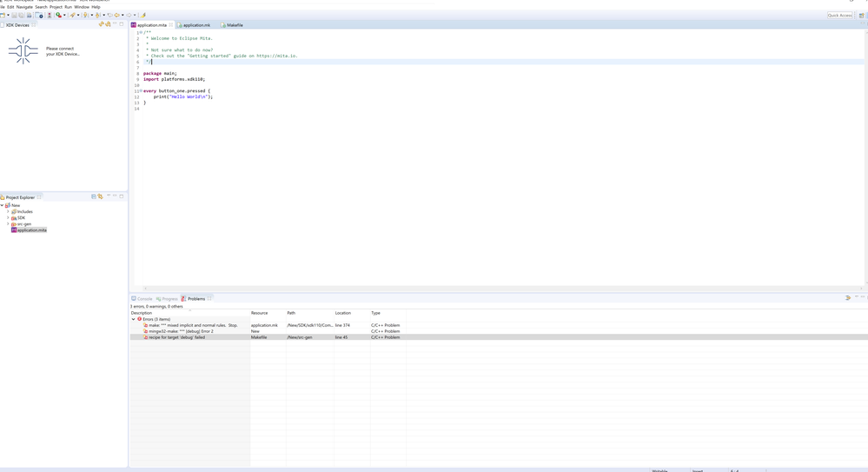Click the pin editor toolbar icon
The height and width of the screenshot is (472, 868).
[x=142, y=15]
